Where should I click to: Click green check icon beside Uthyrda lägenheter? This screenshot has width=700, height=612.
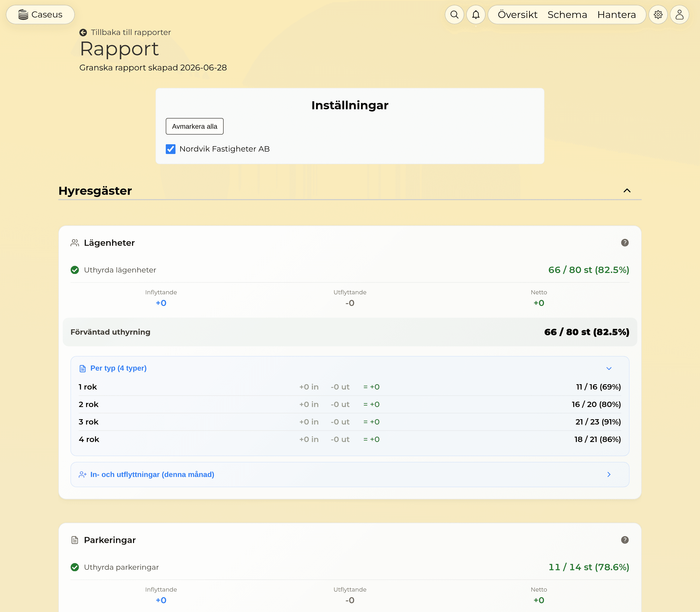click(x=75, y=270)
